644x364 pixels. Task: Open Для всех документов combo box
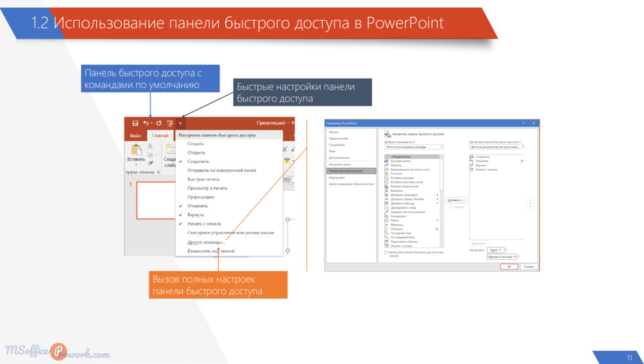tap(497, 147)
